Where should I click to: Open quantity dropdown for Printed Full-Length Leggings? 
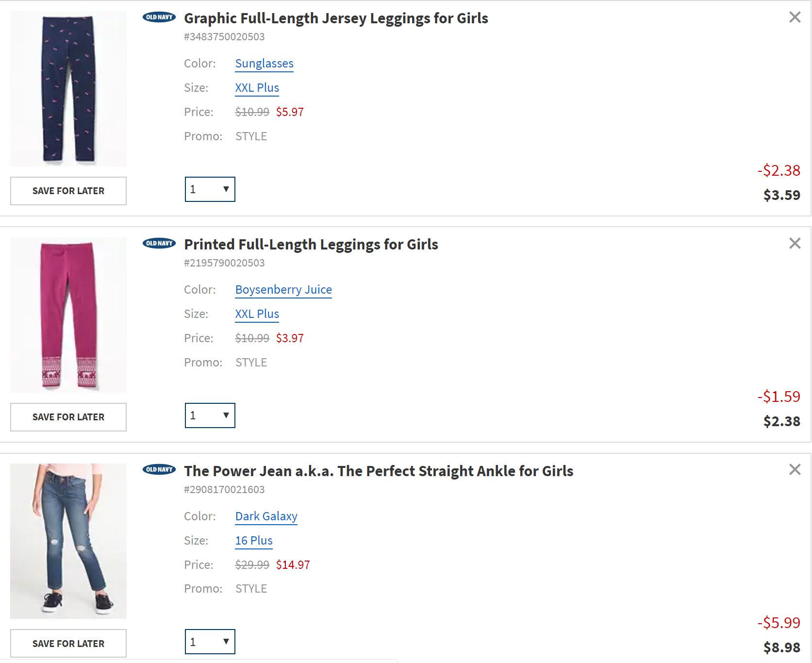210,415
